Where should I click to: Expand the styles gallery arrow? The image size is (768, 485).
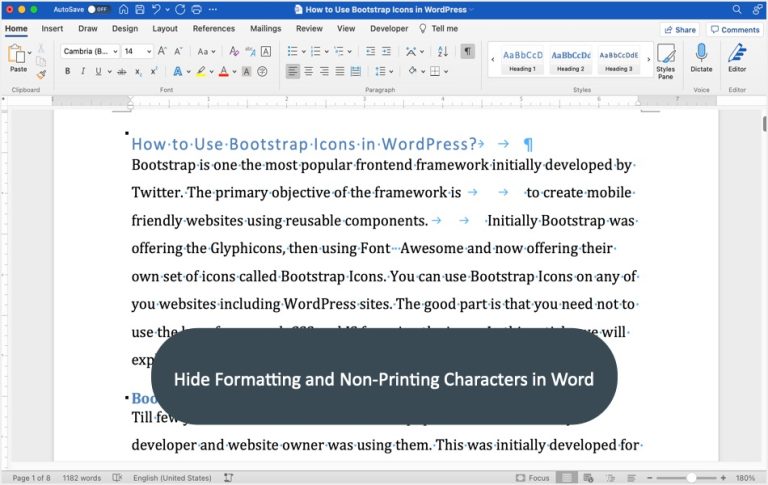[646, 60]
